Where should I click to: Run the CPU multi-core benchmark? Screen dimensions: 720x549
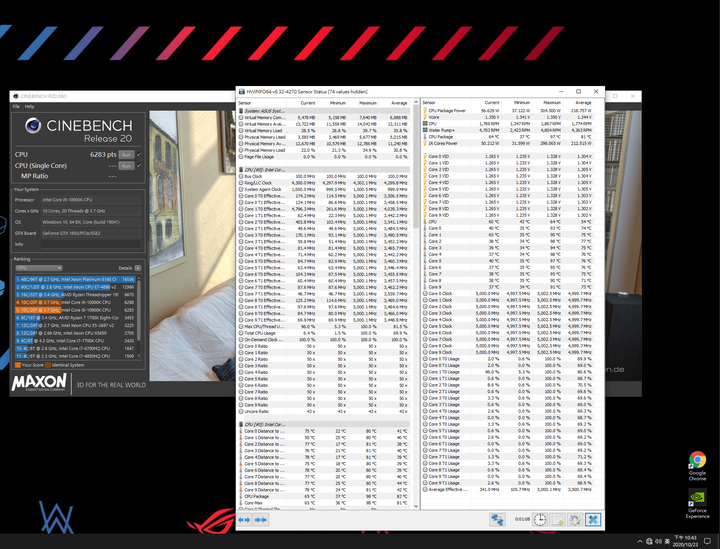tap(126, 155)
